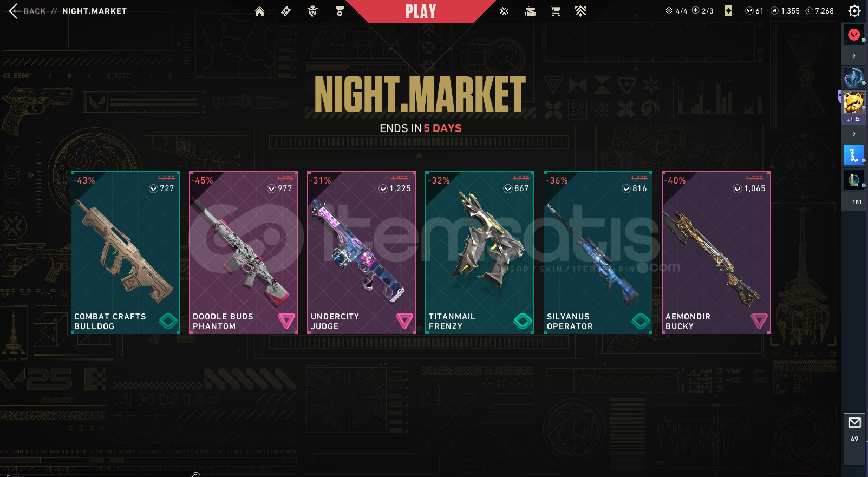Open the Battlepass ticket icon
868x477 pixels.
click(286, 11)
